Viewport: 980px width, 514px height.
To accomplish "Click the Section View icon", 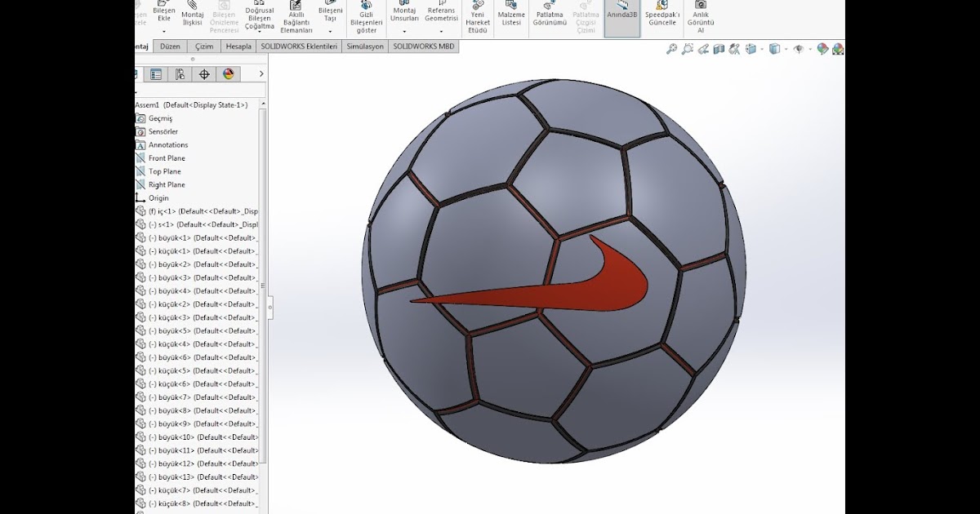I will click(719, 50).
